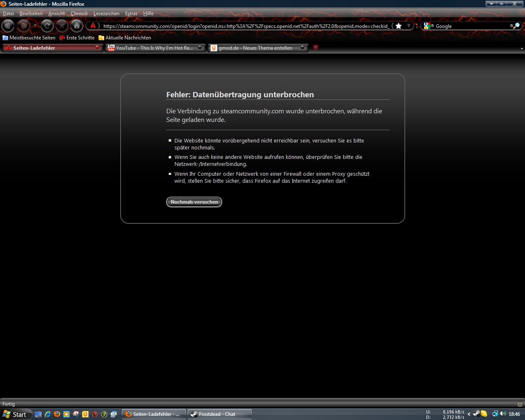The width and height of the screenshot is (525, 420).
Task: Open Meistbesuchte Seiten bookmark folder
Action: click(29, 38)
